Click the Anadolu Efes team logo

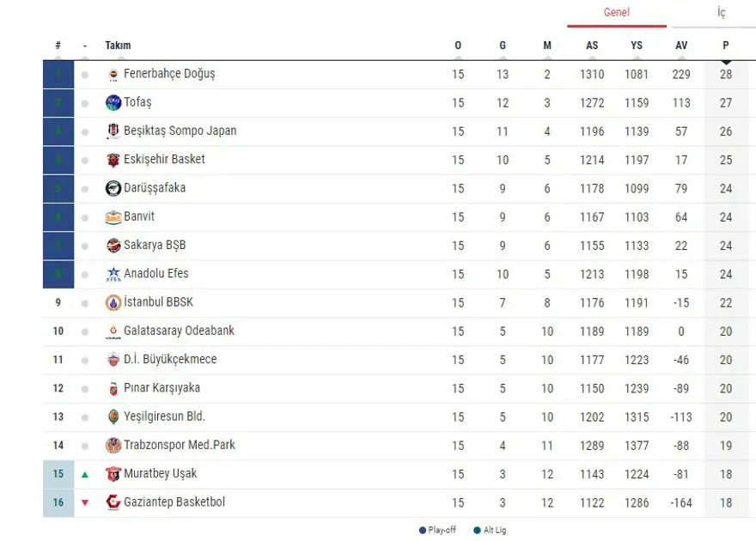pyautogui.click(x=113, y=274)
